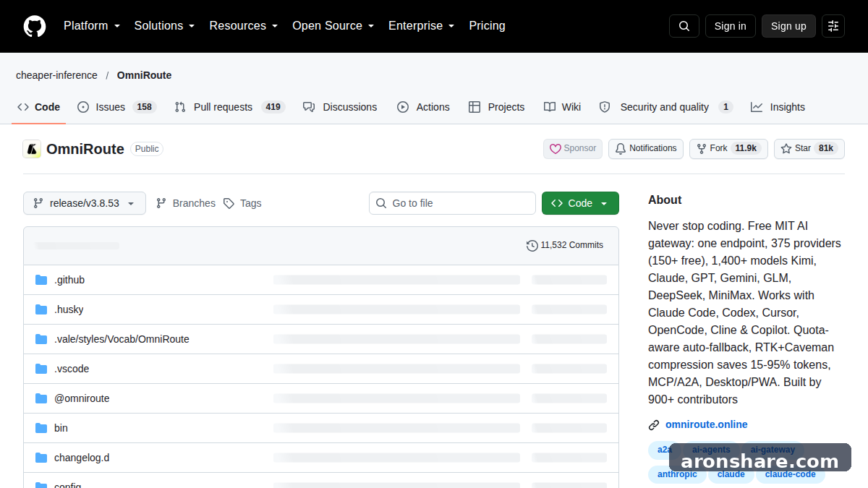Click the OmniRoute repository avatar image
This screenshot has width=868, height=488.
point(32,149)
